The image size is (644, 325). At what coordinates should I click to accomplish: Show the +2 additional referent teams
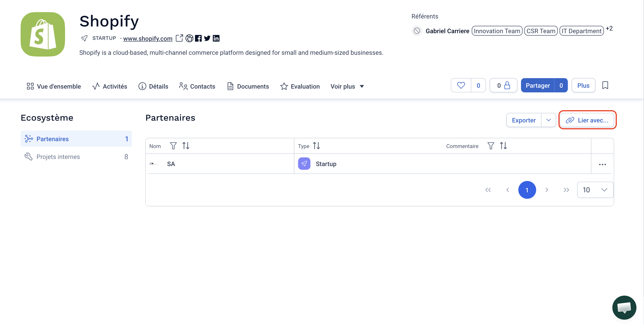(609, 28)
